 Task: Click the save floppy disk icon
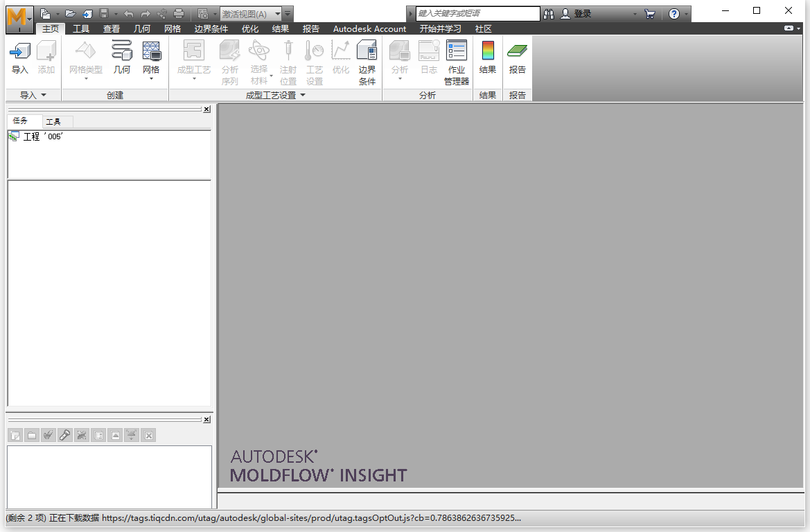click(104, 14)
